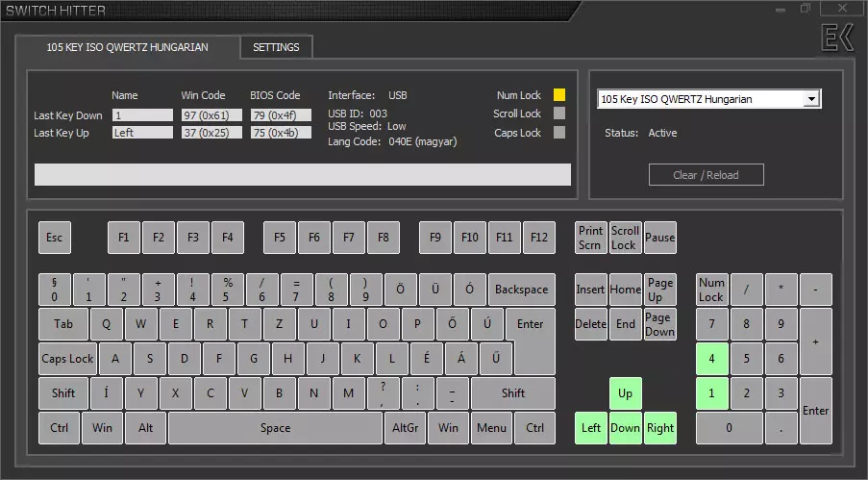Switch to the Settings tab
868x480 pixels.
(276, 47)
